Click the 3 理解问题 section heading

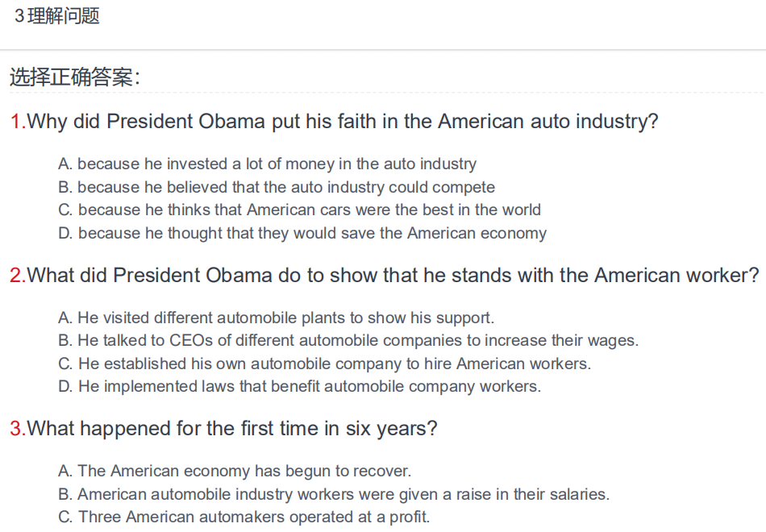point(57,16)
